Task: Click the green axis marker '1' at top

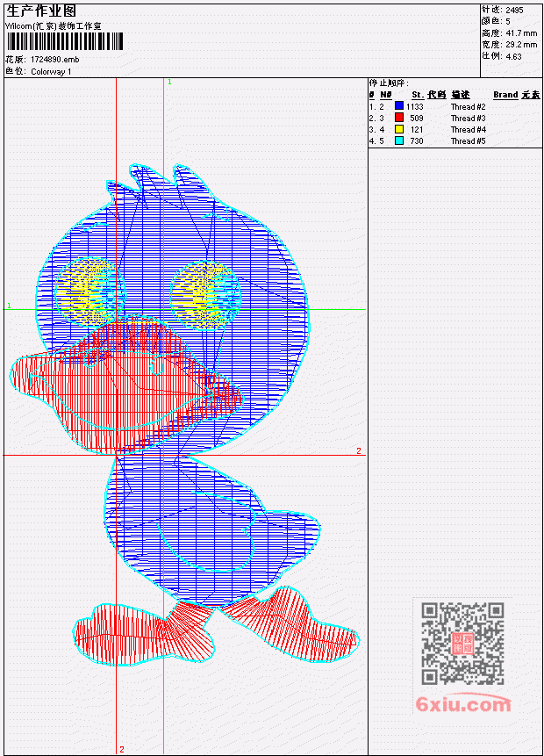Action: click(169, 83)
